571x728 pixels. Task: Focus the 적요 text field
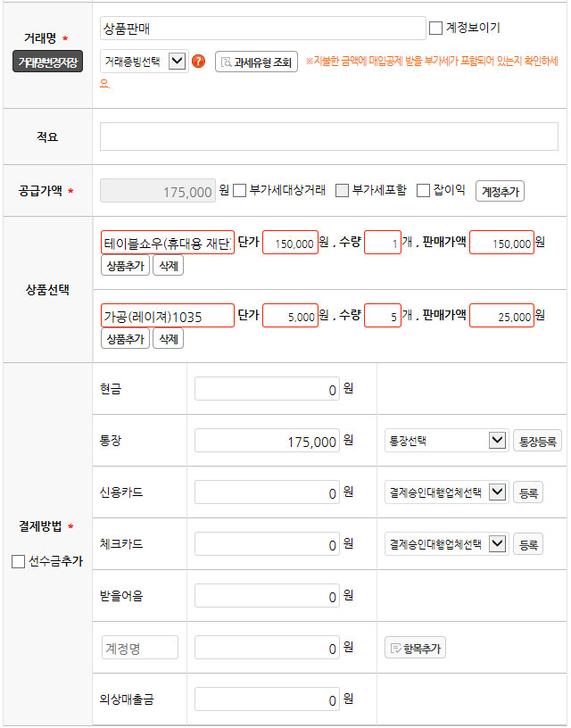coord(328,136)
